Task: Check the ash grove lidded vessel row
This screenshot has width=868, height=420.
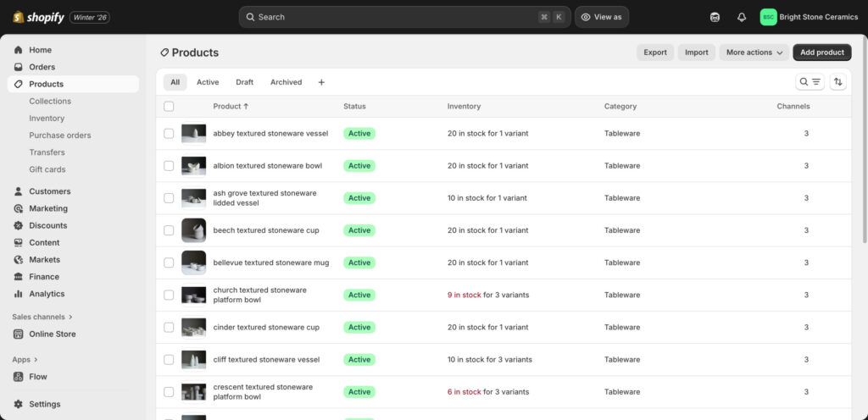Action: click(169, 198)
